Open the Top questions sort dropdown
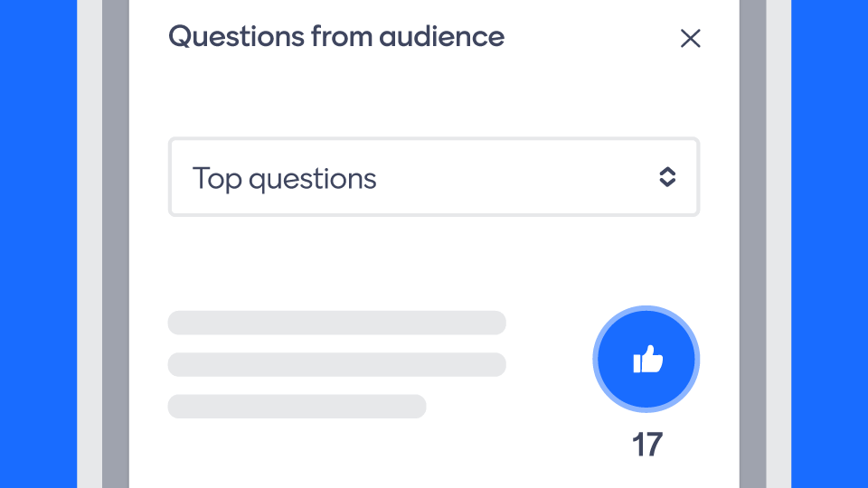 [x=433, y=177]
